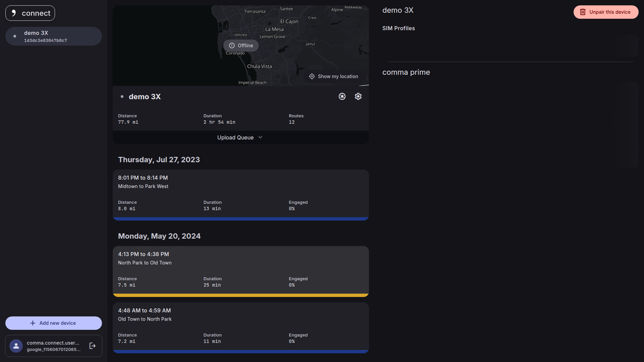Open the North Park to Old Town drive

[240, 268]
